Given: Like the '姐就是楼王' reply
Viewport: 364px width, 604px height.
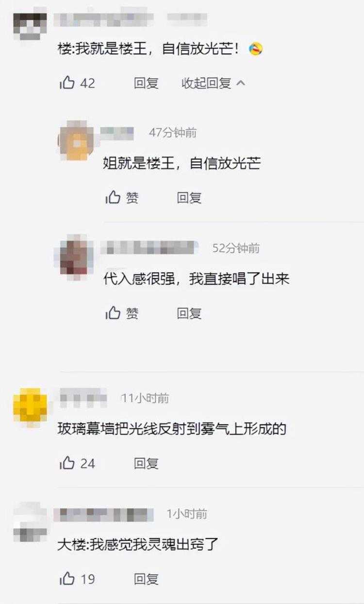Looking at the screenshot, I should (x=122, y=198).
